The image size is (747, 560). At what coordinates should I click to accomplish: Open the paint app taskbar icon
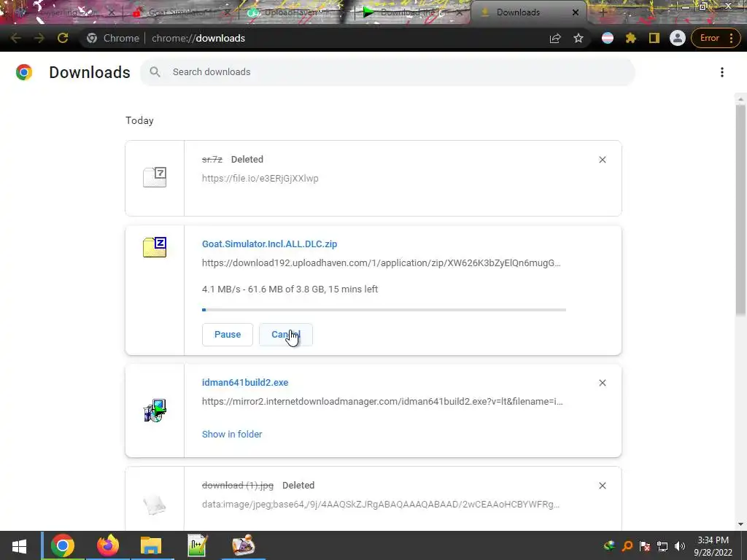(244, 545)
